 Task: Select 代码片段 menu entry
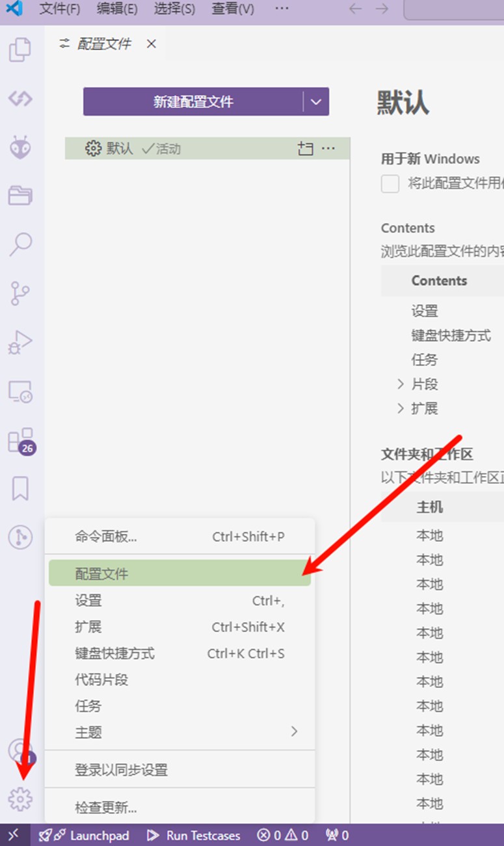pos(179,680)
